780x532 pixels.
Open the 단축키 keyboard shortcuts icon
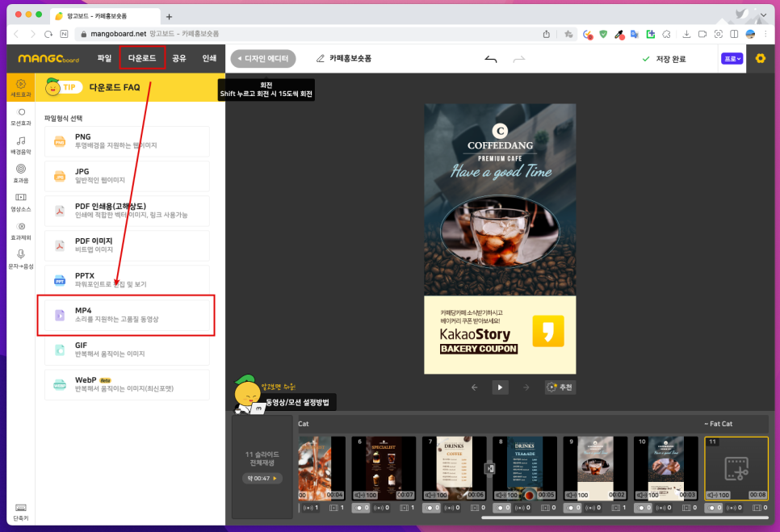[x=21, y=512]
